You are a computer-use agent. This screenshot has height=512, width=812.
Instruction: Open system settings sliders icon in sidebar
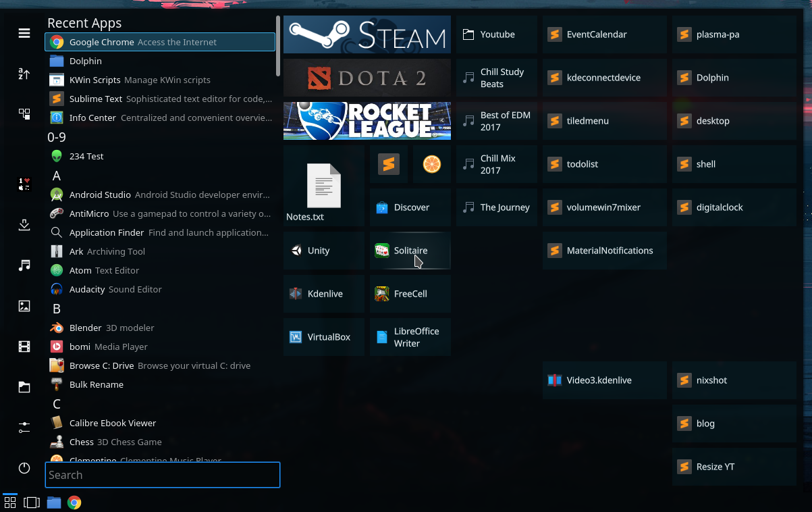point(24,428)
